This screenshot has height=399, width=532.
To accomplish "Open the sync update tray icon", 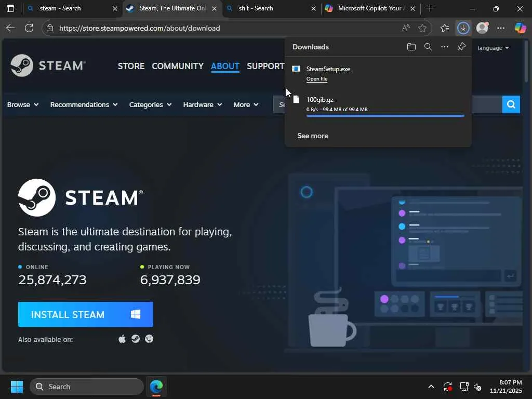I will pyautogui.click(x=447, y=387).
